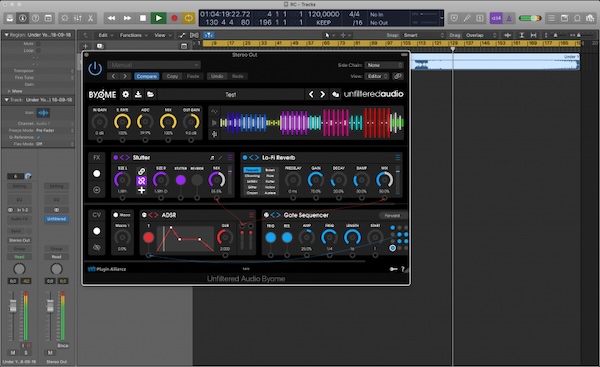Toggle Lo-Fi Reverb module enable dot

[245, 157]
